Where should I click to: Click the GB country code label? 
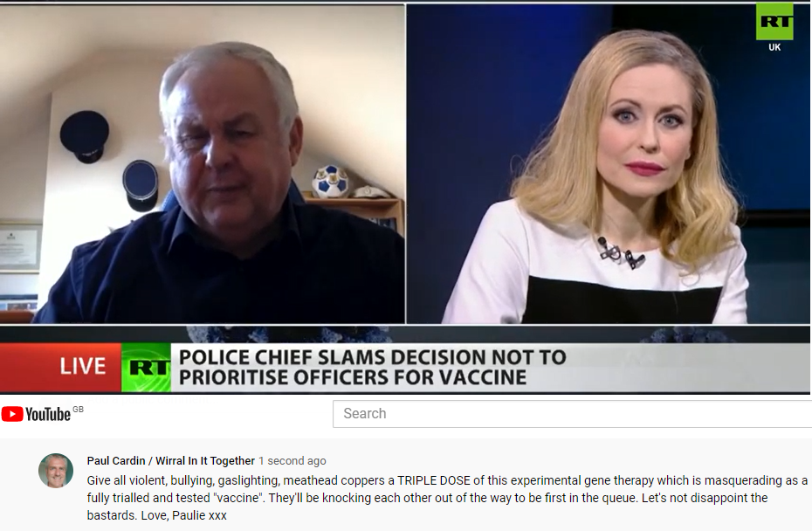pyautogui.click(x=78, y=410)
